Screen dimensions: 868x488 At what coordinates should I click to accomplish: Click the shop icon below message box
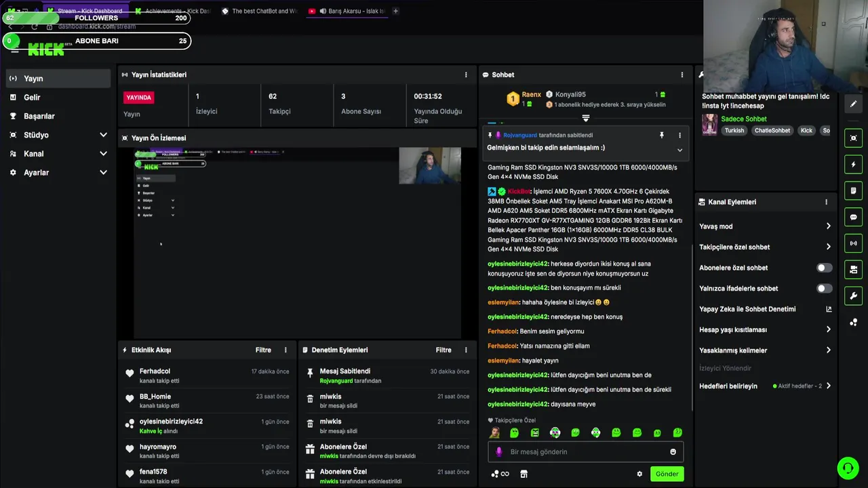click(524, 474)
